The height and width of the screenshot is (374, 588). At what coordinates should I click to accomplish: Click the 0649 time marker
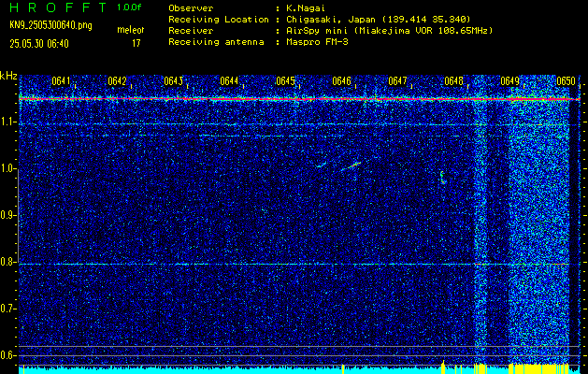pyautogui.click(x=509, y=81)
